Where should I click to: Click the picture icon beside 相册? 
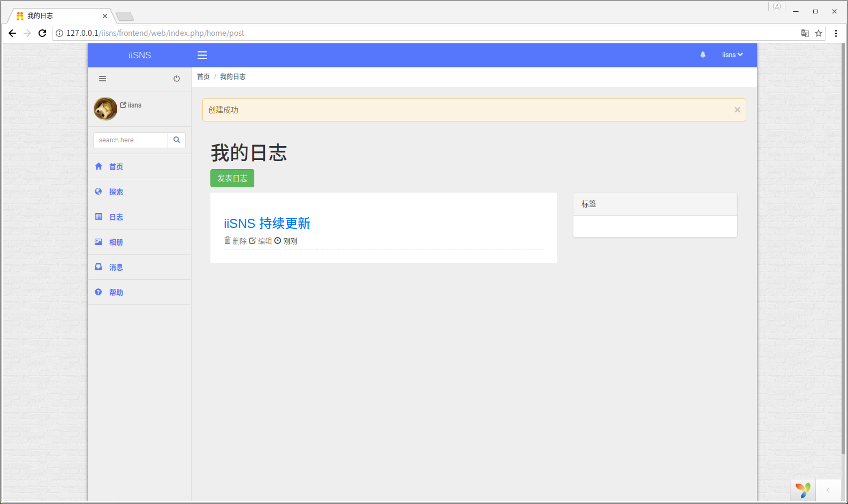tap(99, 242)
